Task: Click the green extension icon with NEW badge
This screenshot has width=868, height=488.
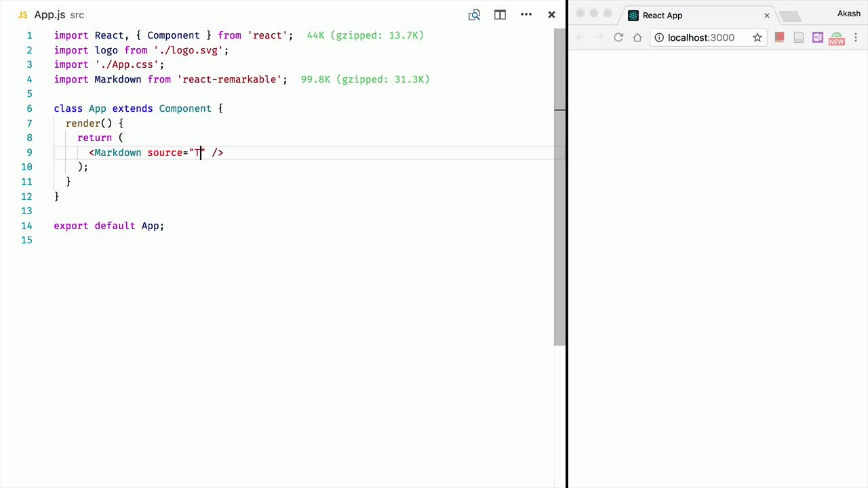Action: [837, 38]
